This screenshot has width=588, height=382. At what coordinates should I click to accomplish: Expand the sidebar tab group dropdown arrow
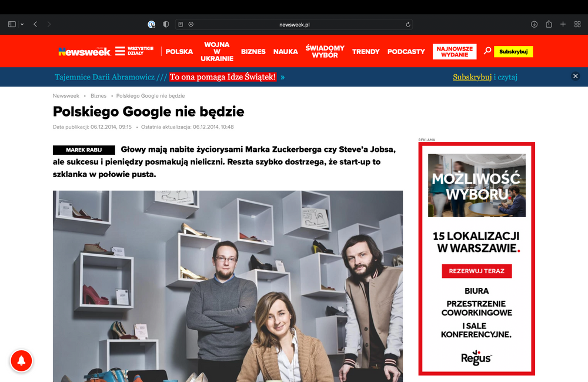(x=22, y=24)
